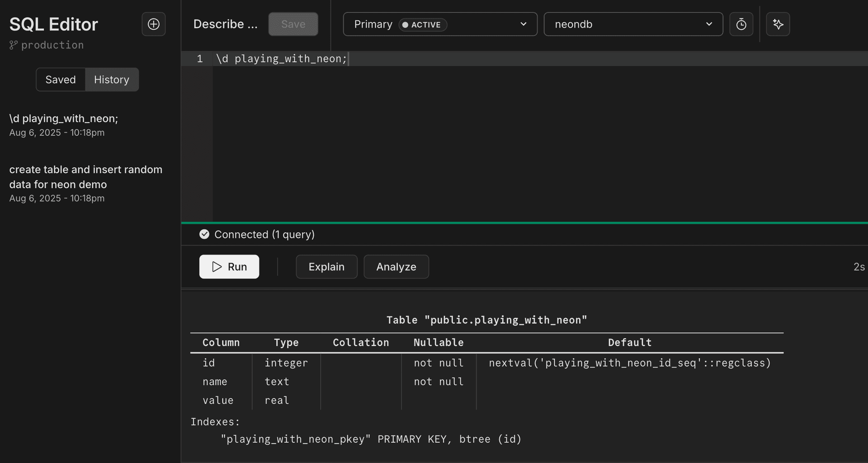The height and width of the screenshot is (463, 868).
Task: Run the Analyze command
Action: pyautogui.click(x=396, y=267)
